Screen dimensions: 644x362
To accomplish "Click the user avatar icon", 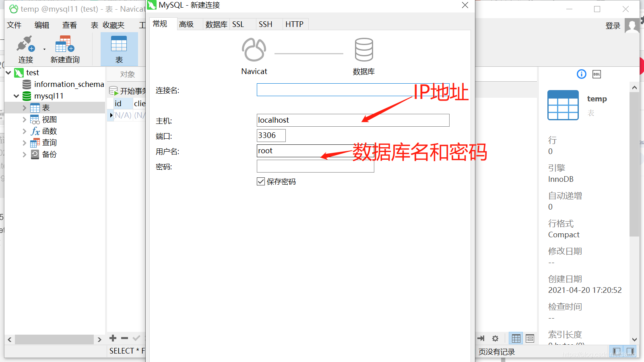I will pyautogui.click(x=632, y=26).
